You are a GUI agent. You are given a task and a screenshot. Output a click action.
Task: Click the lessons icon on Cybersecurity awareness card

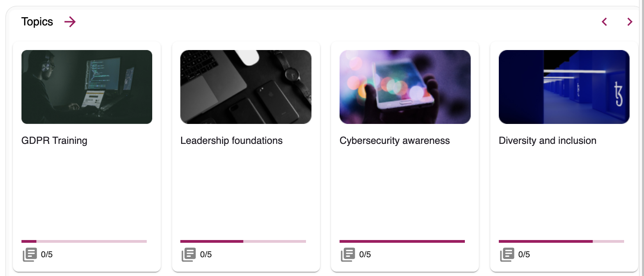click(348, 254)
